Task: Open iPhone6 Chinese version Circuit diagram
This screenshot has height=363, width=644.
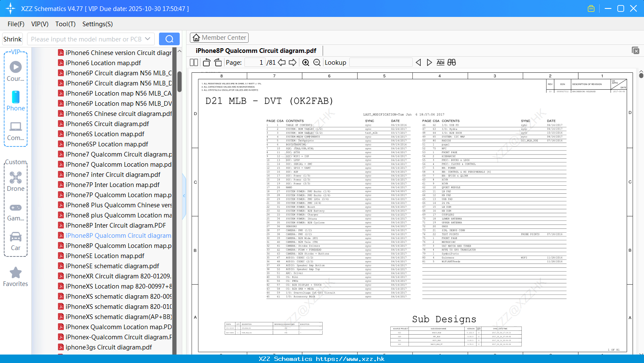Action: (x=115, y=53)
